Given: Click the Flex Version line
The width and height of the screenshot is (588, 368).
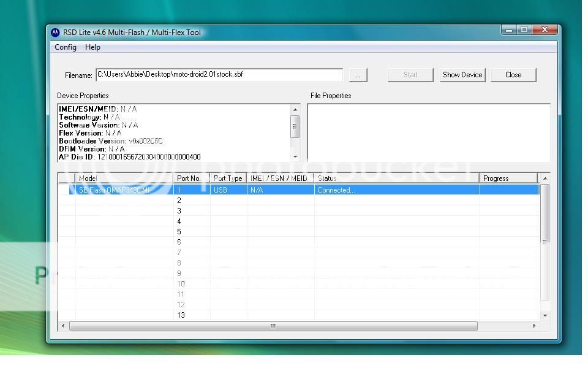Looking at the screenshot, I should (90, 133).
